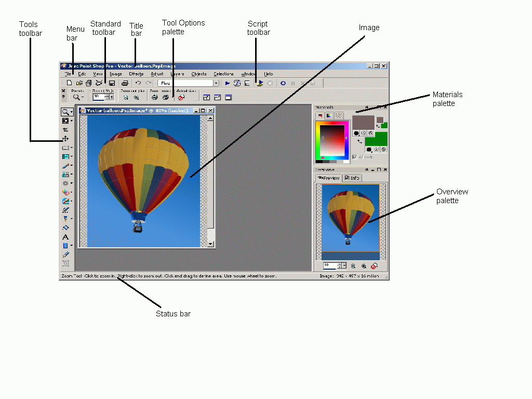532x399 pixels.
Task: Click the Undo arrow icon
Action: click(x=138, y=83)
